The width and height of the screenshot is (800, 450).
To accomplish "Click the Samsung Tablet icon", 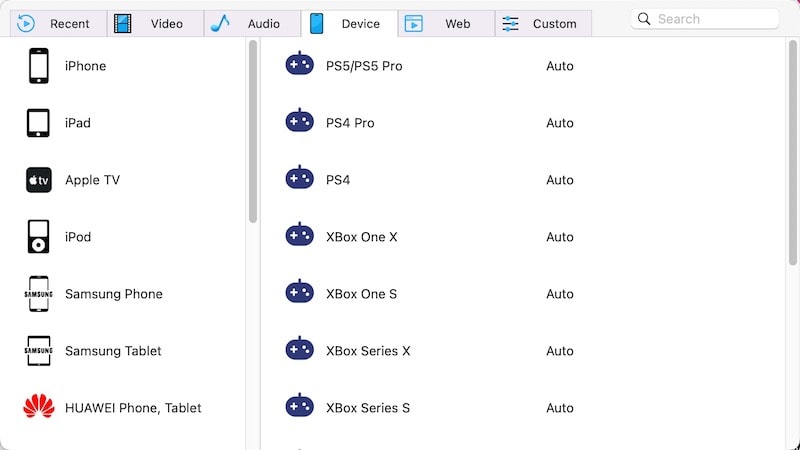I will (x=39, y=351).
